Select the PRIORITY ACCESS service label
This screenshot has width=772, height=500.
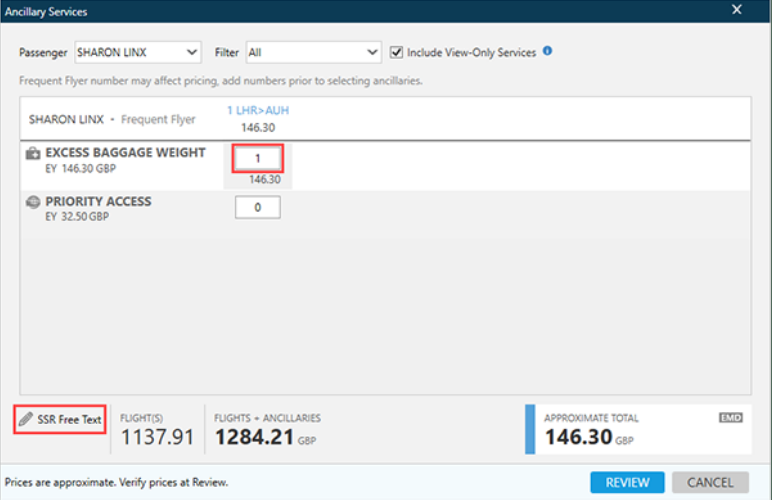[x=98, y=201]
